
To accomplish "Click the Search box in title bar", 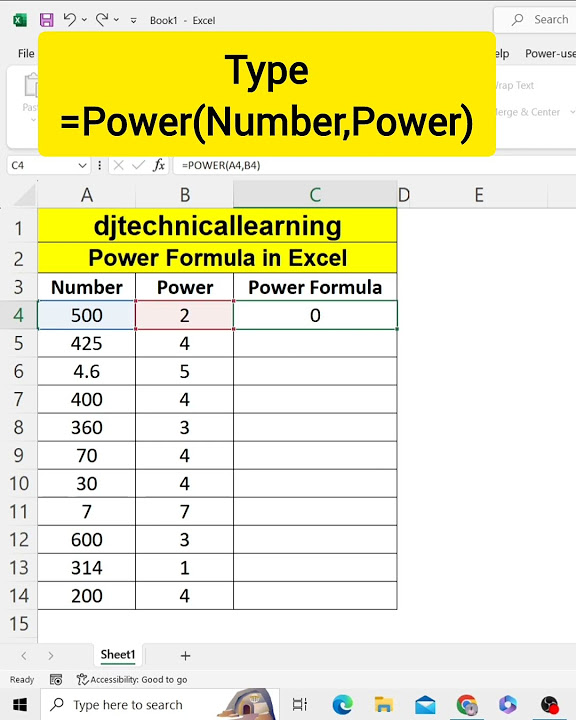I will pos(535,20).
